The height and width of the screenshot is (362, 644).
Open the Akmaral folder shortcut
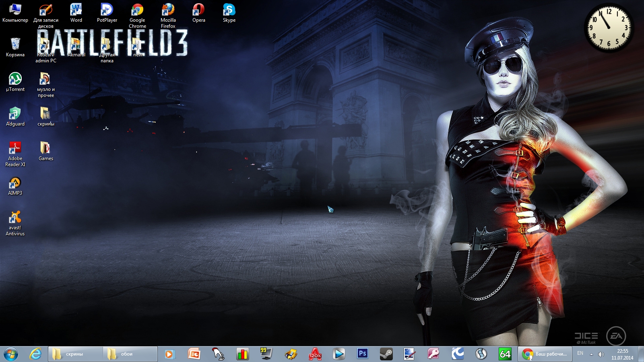76,47
